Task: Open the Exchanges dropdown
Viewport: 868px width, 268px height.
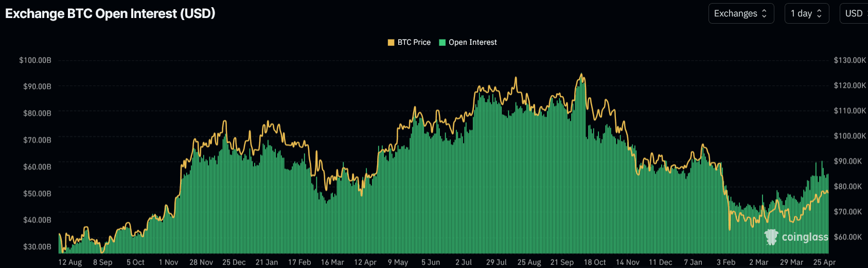Action: click(740, 13)
